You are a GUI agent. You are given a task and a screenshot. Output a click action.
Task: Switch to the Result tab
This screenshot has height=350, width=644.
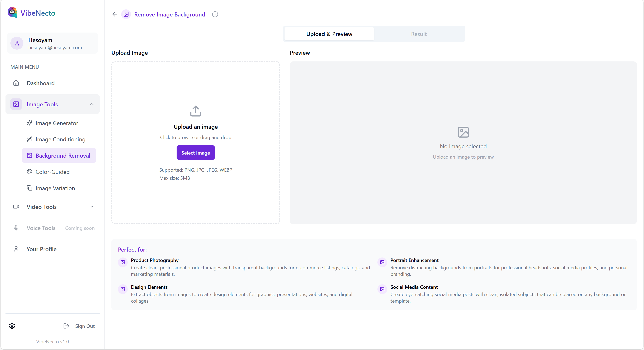(x=419, y=34)
